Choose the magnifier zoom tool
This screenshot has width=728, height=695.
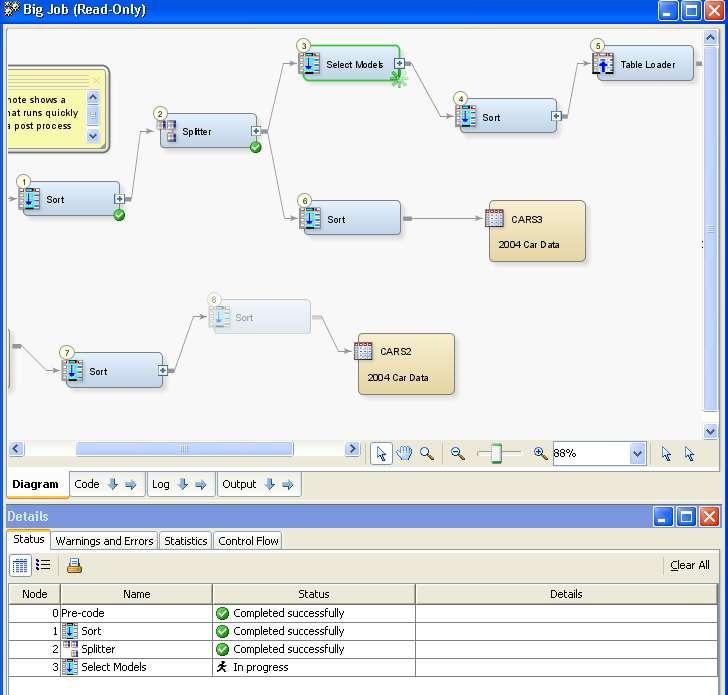click(x=427, y=454)
